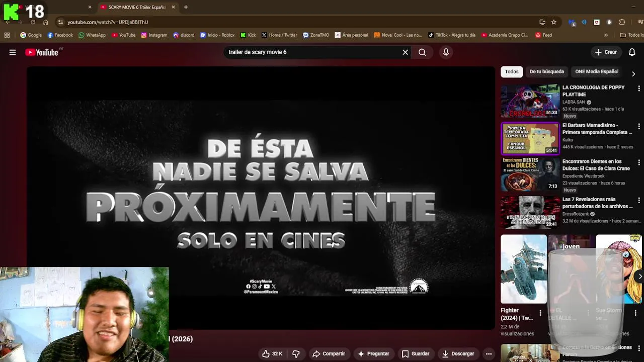
Task: Open the Feed bookmark
Action: [543, 35]
